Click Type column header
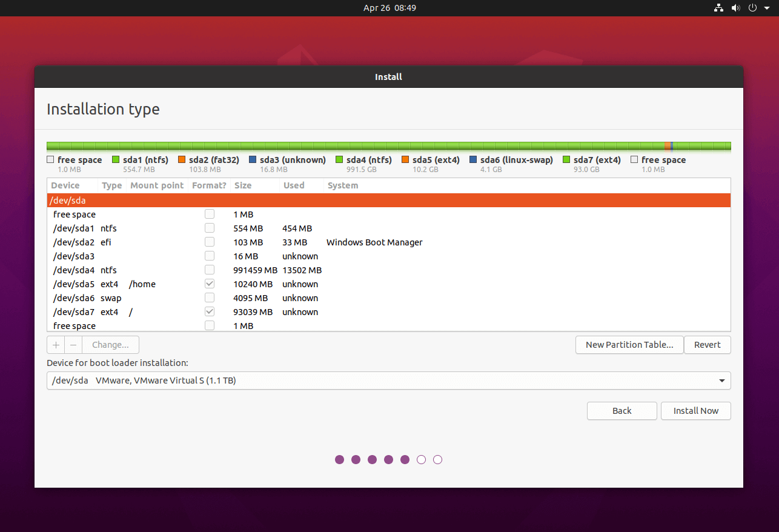The image size is (779, 532). click(x=112, y=185)
